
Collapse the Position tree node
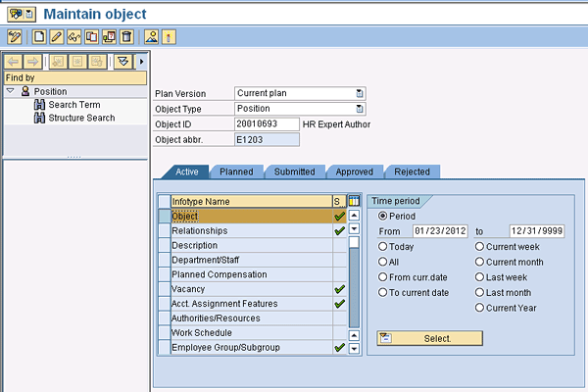click(10, 91)
